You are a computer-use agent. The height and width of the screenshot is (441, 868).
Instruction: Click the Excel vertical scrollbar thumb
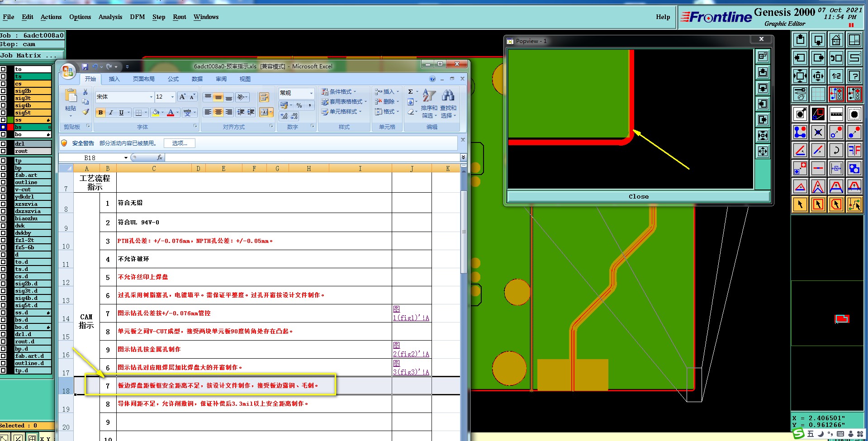pos(464,232)
